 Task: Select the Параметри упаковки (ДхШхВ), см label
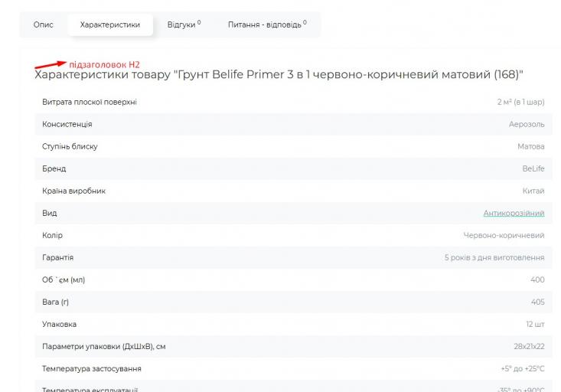104,346
